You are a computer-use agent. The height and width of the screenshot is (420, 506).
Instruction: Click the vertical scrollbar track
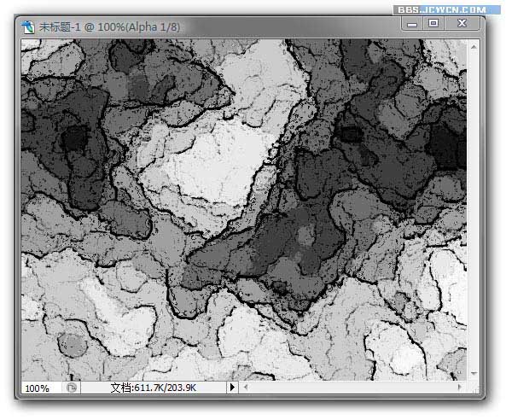[474, 210]
